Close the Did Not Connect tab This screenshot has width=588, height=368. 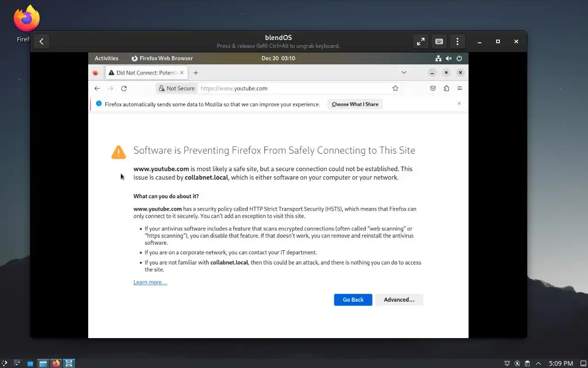click(x=182, y=73)
